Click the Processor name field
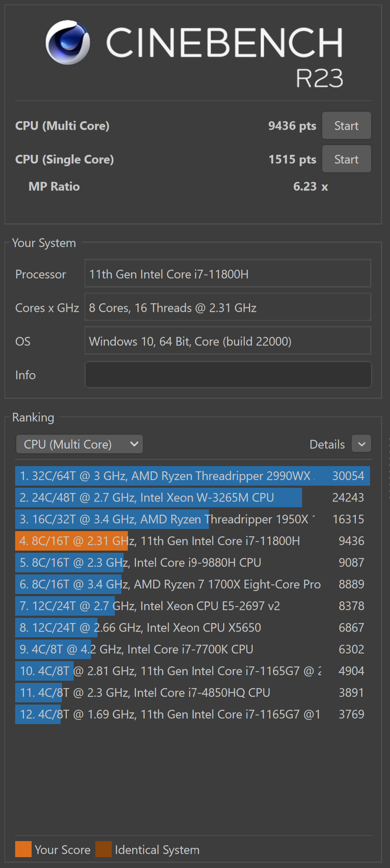 click(x=228, y=274)
